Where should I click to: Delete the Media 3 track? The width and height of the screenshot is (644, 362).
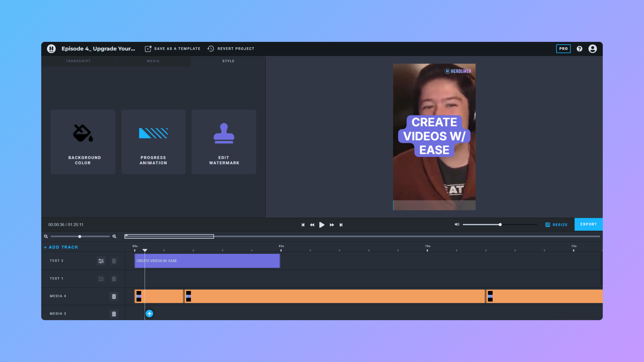pyautogui.click(x=114, y=314)
